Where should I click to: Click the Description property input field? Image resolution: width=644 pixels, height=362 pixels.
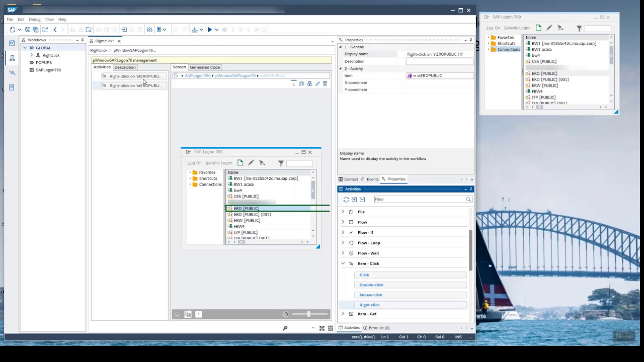coord(439,61)
